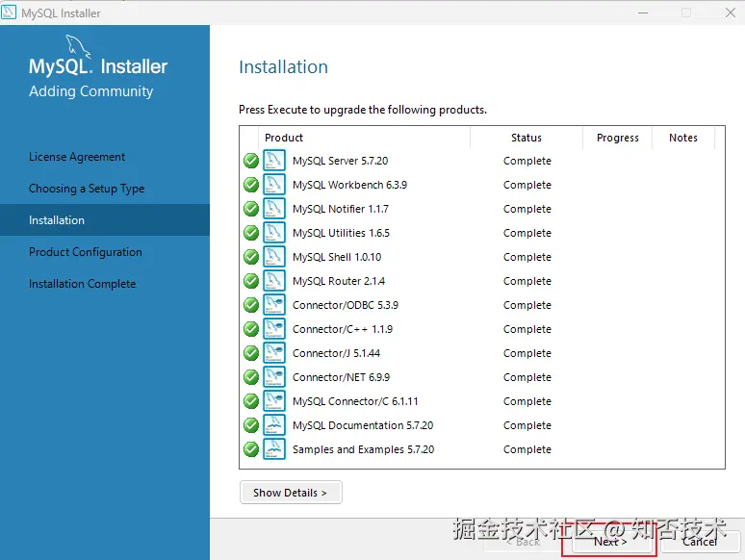745x560 pixels.
Task: Sort by Product column header
Action: [365, 138]
